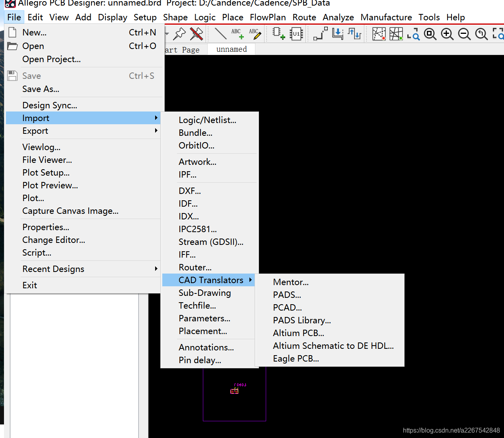Open the Shape menu
Image resolution: width=504 pixels, height=438 pixels.
tap(175, 17)
